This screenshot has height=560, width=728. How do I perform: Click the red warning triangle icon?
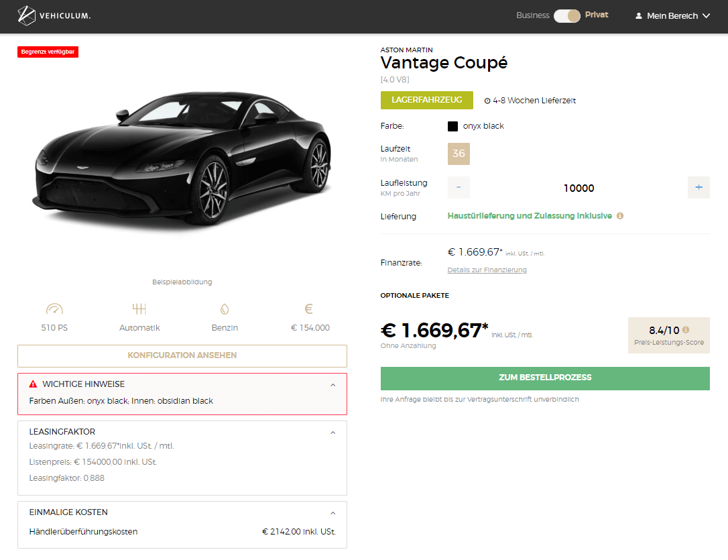tap(33, 384)
